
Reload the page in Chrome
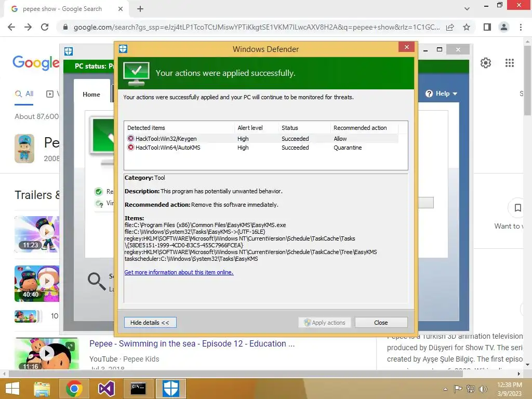(45, 27)
